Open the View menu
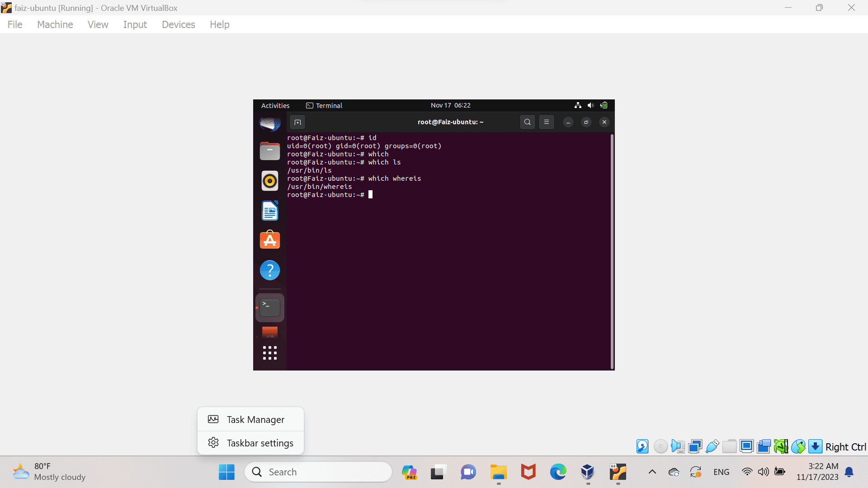Viewport: 868px width, 488px height. pos(98,24)
